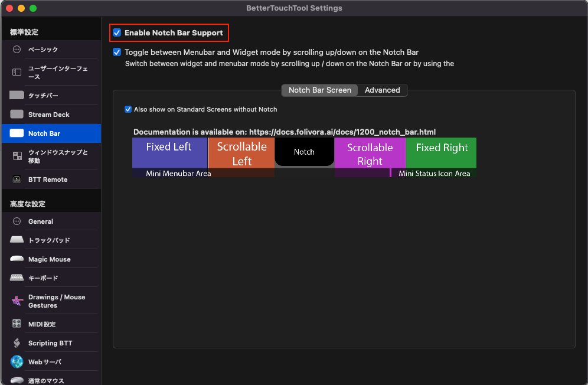The width and height of the screenshot is (588, 385).
Task: Select the トラックパッド icon
Action: click(17, 239)
